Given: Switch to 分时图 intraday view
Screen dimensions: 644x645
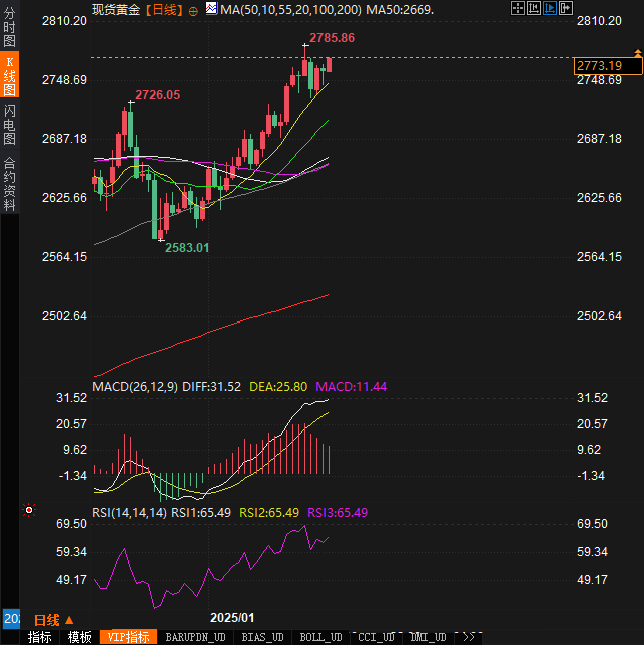Looking at the screenshot, I should click(x=10, y=27).
